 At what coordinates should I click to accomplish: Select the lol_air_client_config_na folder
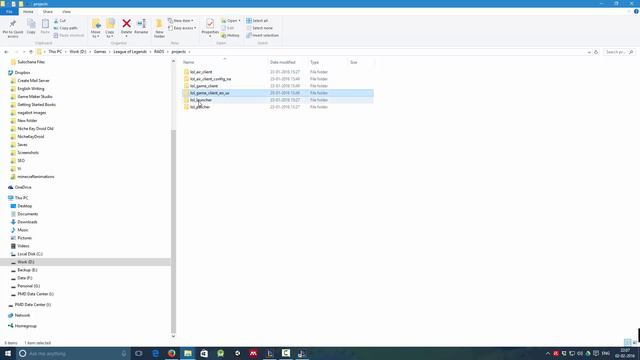210,79
